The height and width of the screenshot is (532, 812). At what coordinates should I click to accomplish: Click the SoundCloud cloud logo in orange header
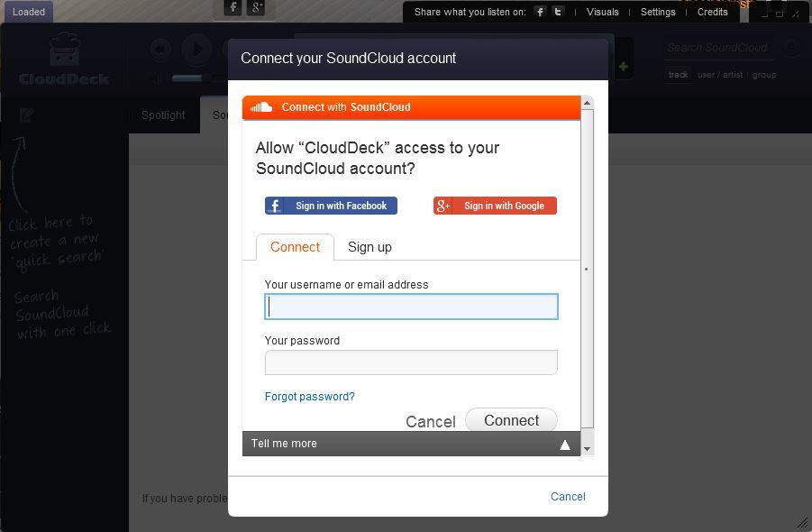click(261, 107)
